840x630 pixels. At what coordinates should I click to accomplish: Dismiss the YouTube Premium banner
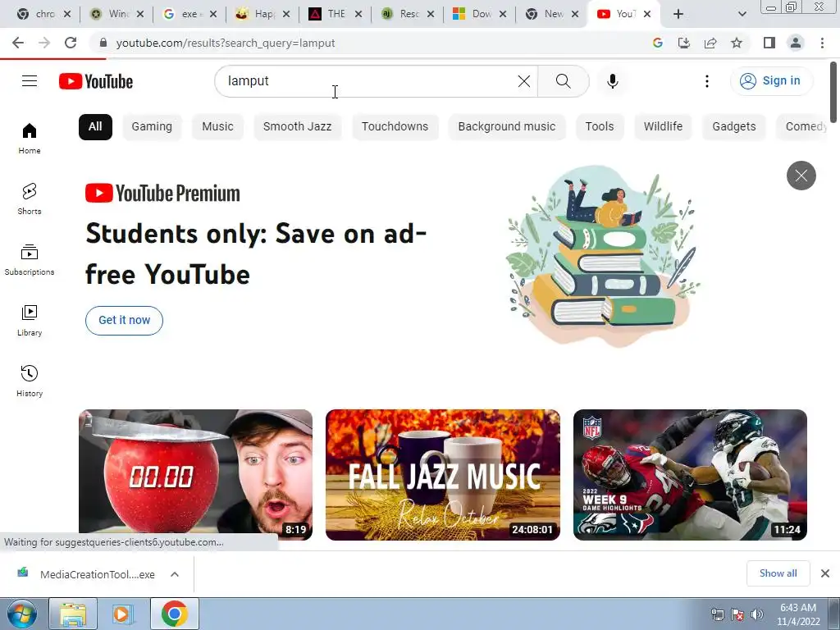pyautogui.click(x=801, y=176)
